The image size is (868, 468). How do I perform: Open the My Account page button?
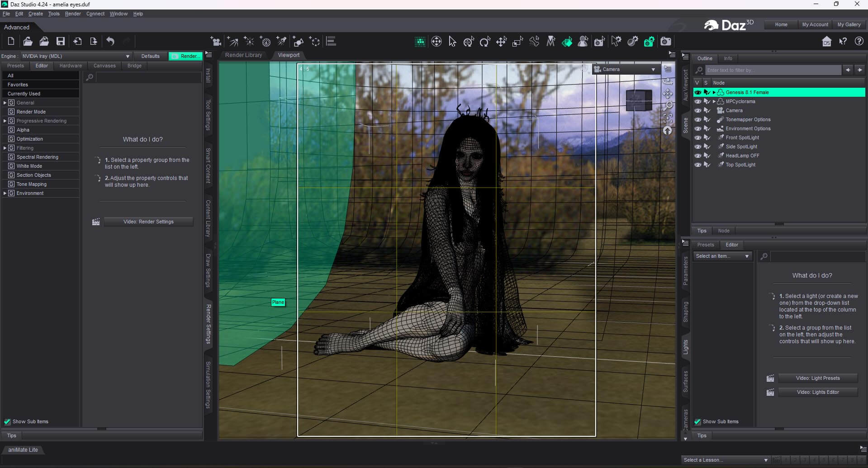(815, 24)
